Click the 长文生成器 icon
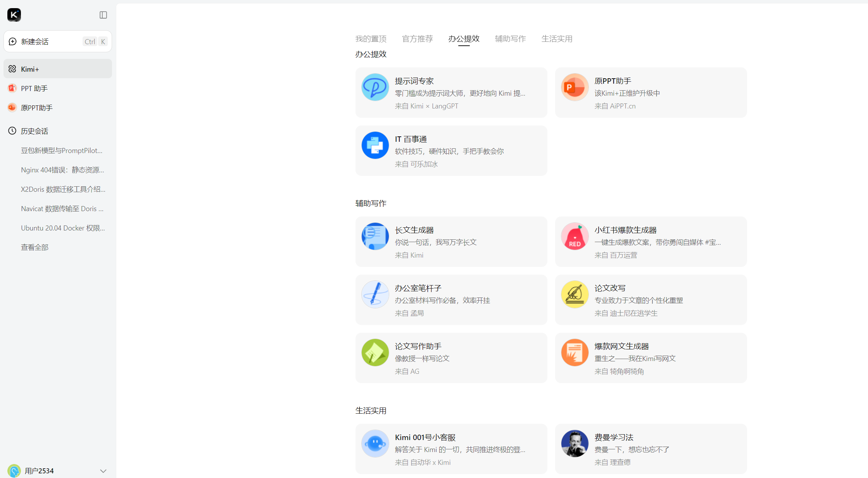The image size is (868, 478). [x=375, y=236]
